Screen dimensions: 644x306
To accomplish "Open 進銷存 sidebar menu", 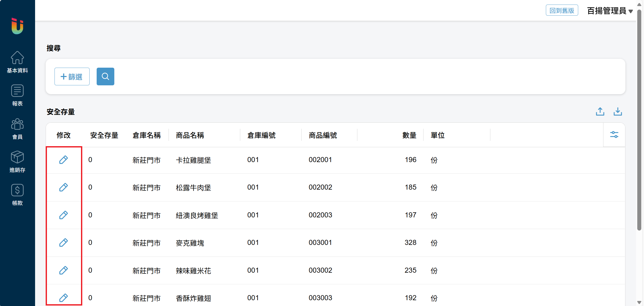I will tap(17, 162).
